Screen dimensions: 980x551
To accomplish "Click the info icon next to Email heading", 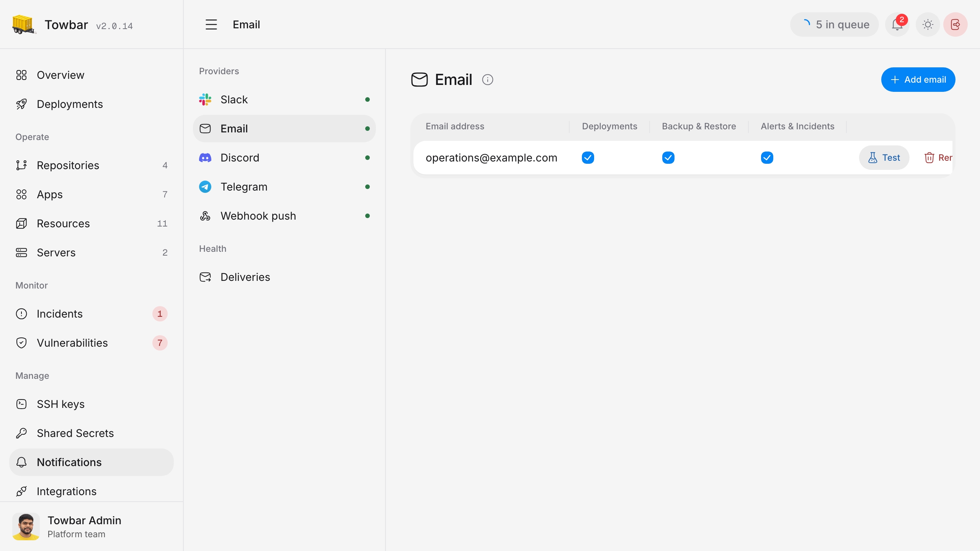I will [488, 80].
